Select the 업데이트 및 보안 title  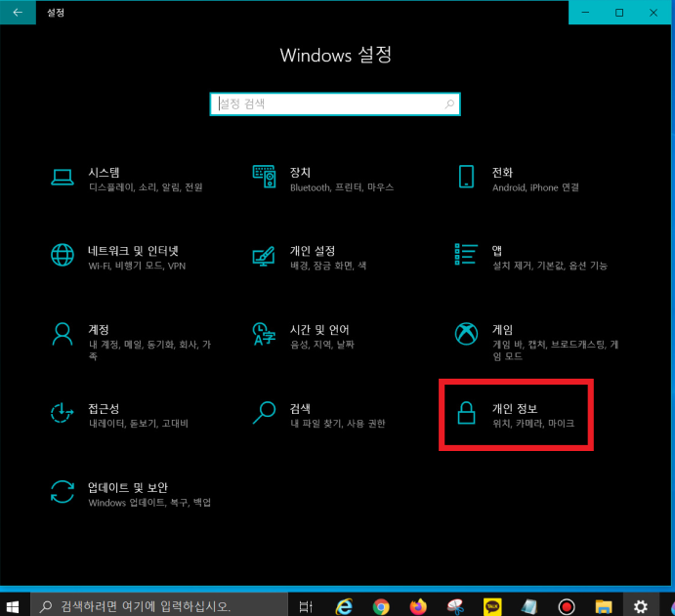coord(128,487)
